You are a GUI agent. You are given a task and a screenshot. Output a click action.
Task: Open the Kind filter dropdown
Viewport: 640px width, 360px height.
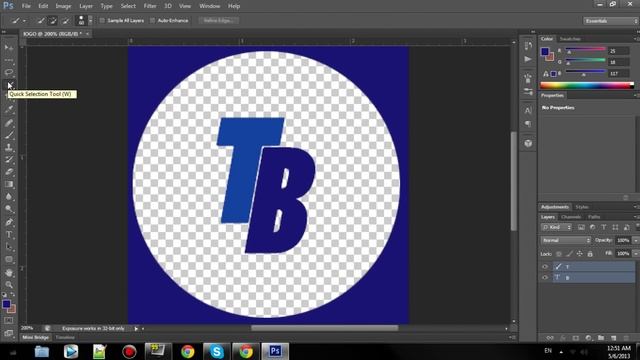point(556,227)
